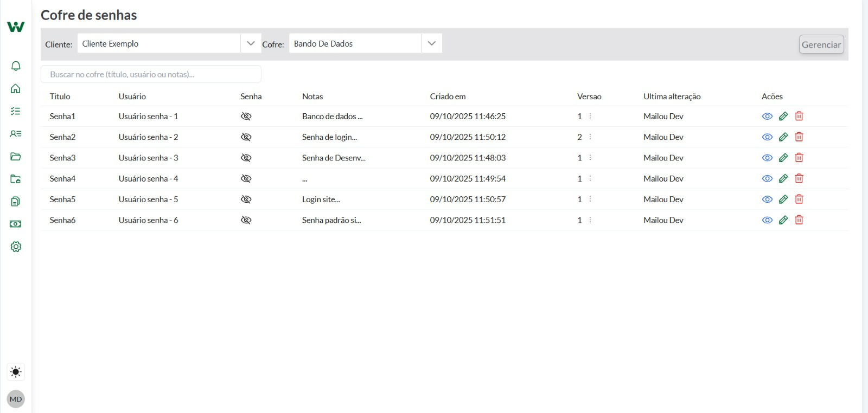
Task: Delete Senha6 with the trash icon
Action: tap(799, 220)
